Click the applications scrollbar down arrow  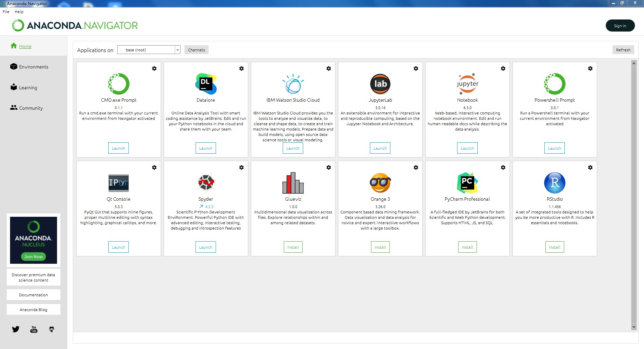coord(634,327)
